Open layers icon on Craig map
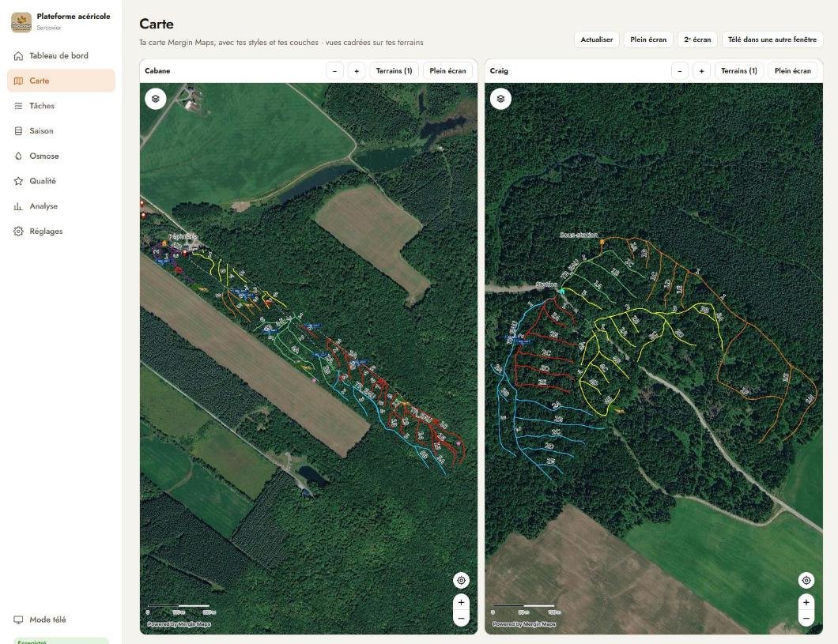The width and height of the screenshot is (838, 644). point(500,99)
